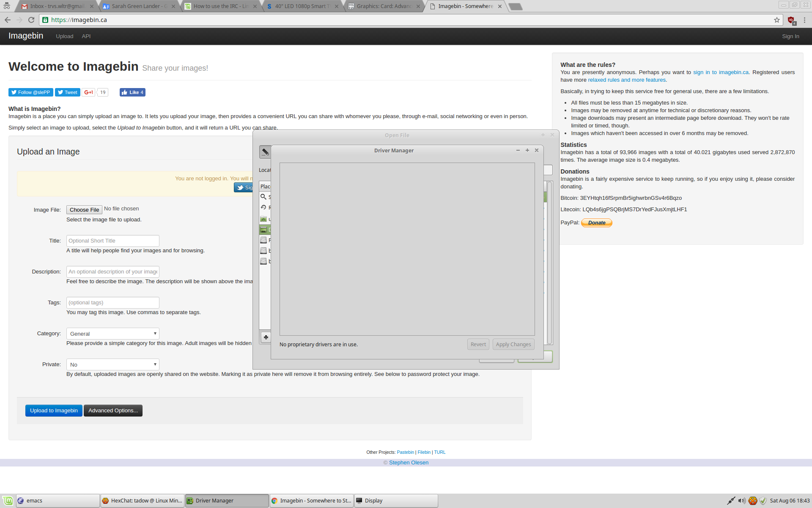Close the Gmail Inbox tab
The height and width of the screenshot is (508, 812).
click(x=91, y=6)
